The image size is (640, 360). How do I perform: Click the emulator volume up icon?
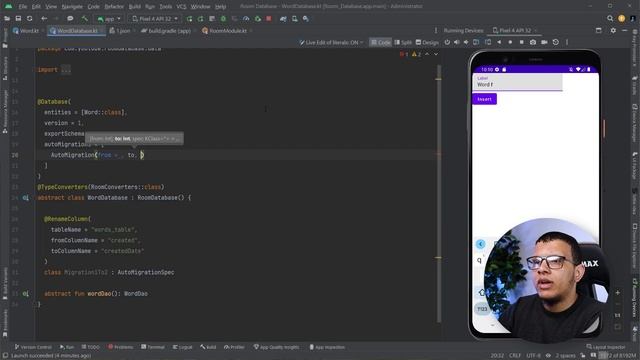(x=457, y=42)
